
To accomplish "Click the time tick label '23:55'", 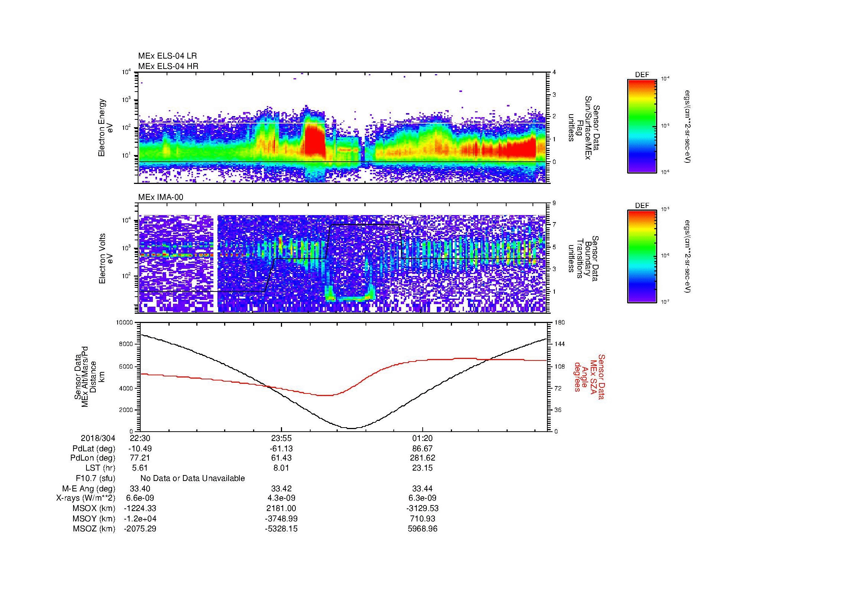I will pos(281,438).
